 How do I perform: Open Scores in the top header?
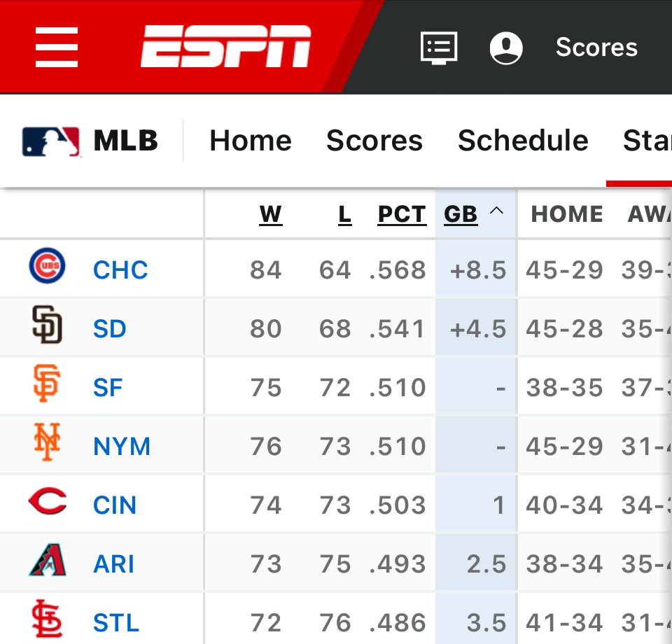click(596, 48)
